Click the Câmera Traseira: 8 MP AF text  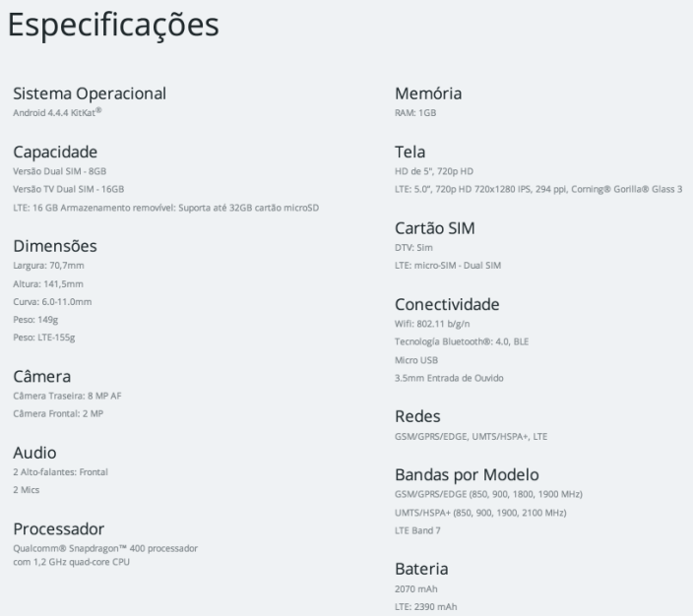[x=67, y=395]
